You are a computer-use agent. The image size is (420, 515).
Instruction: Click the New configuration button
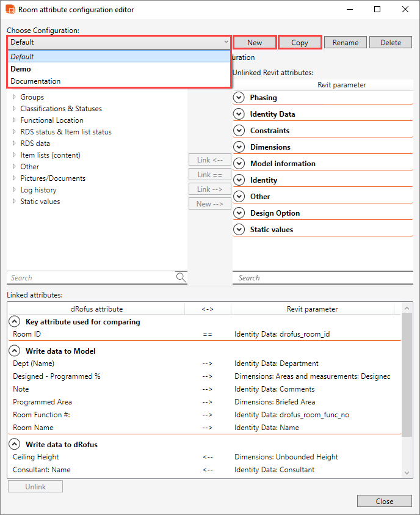point(255,42)
